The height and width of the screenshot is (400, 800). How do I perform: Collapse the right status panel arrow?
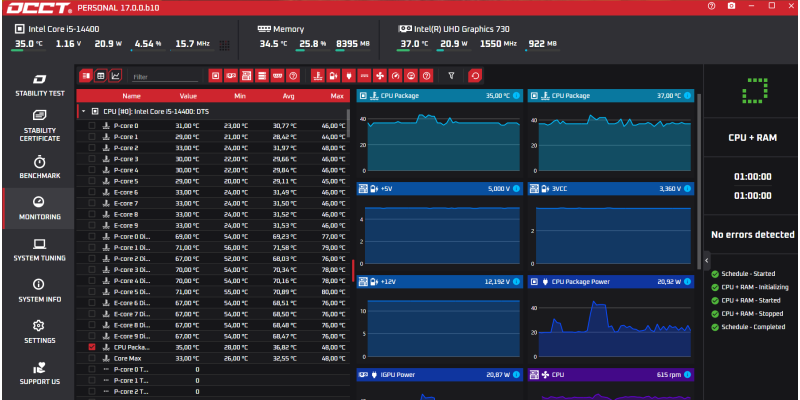click(x=707, y=260)
